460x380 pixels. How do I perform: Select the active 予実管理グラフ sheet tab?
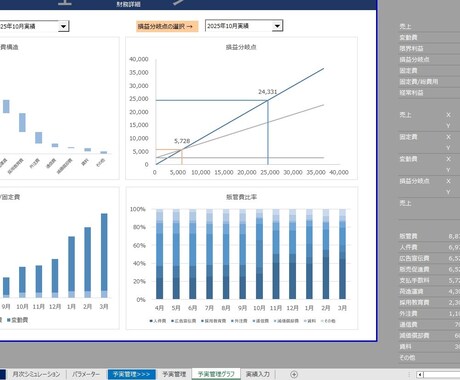216,374
